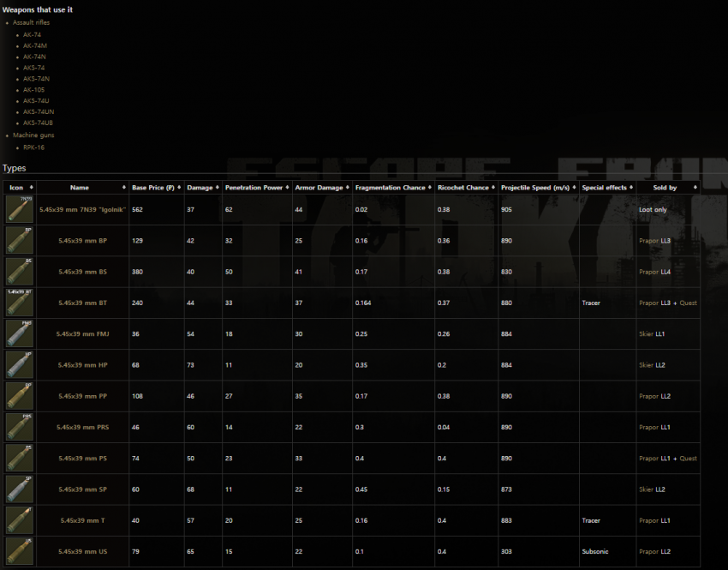Image resolution: width=728 pixels, height=570 pixels.
Task: Open the RPK-16 machine gun link
Action: (33, 147)
